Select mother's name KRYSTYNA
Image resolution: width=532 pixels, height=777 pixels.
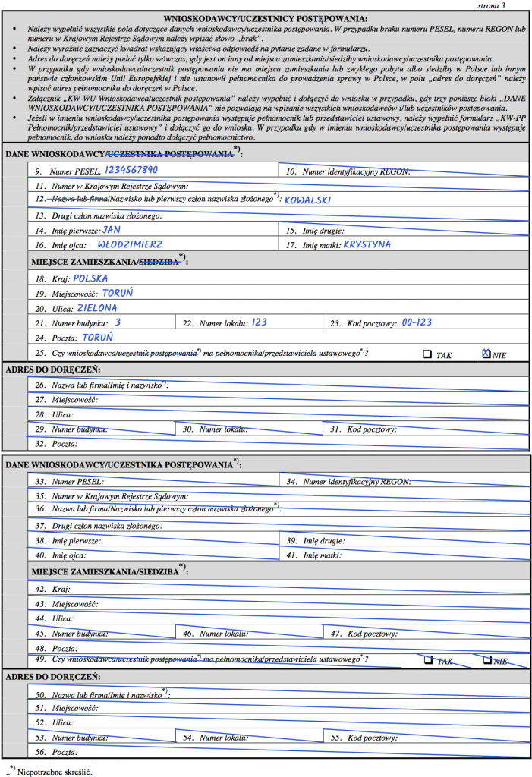367,244
